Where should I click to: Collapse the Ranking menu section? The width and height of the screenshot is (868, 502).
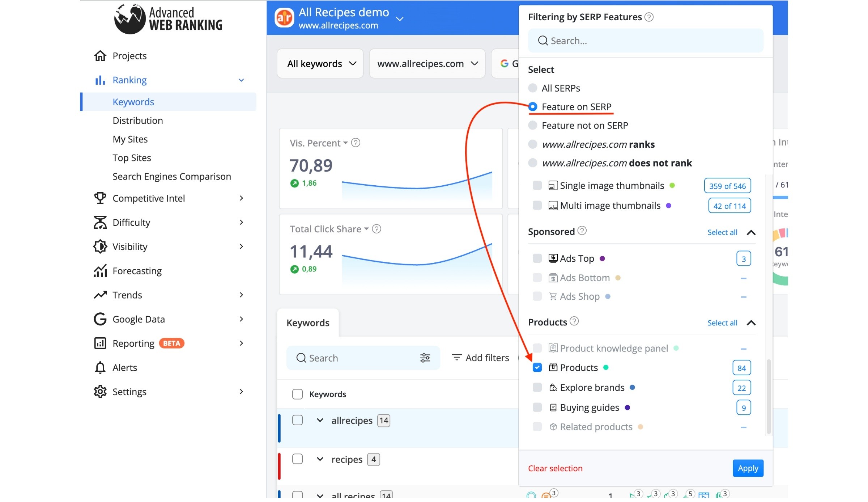pyautogui.click(x=242, y=80)
